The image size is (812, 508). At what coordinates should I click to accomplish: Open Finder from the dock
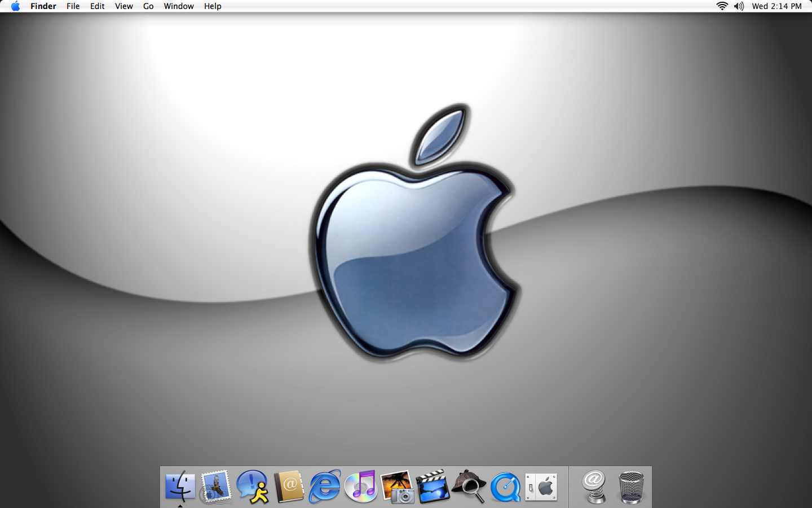180,486
